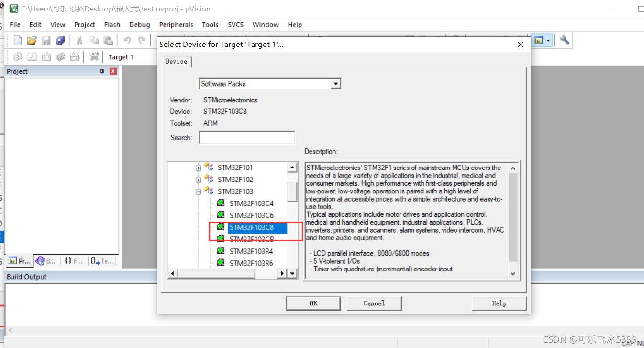Click the Translate icon in build toolbar
Viewport: 644px width, 348px height.
(18, 57)
